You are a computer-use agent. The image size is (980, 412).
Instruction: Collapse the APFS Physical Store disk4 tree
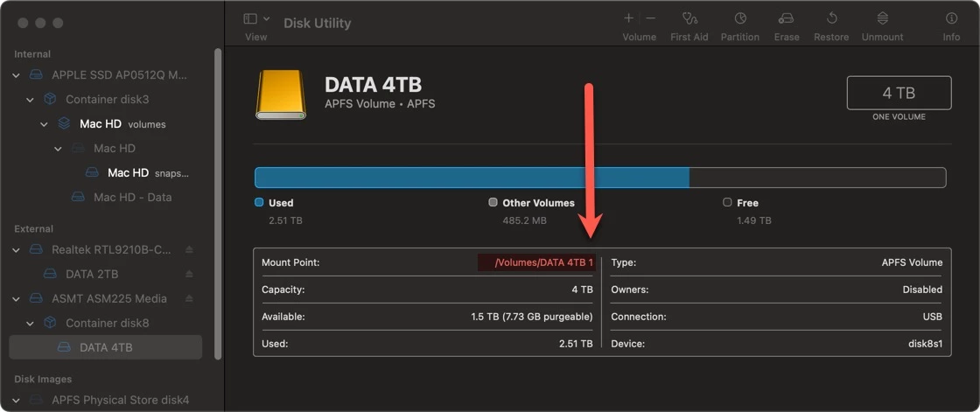(x=16, y=400)
